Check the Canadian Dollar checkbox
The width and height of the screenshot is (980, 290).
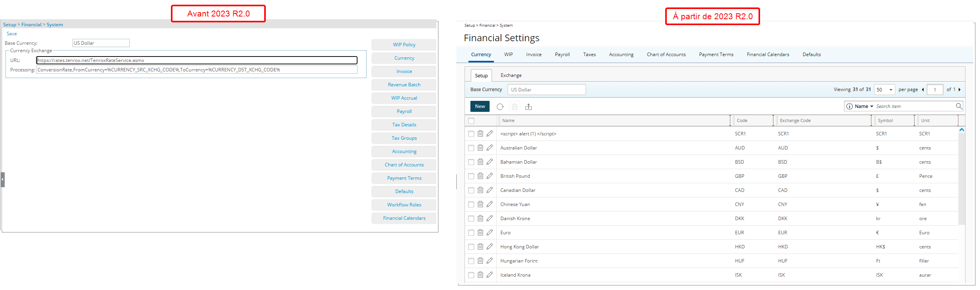[471, 190]
